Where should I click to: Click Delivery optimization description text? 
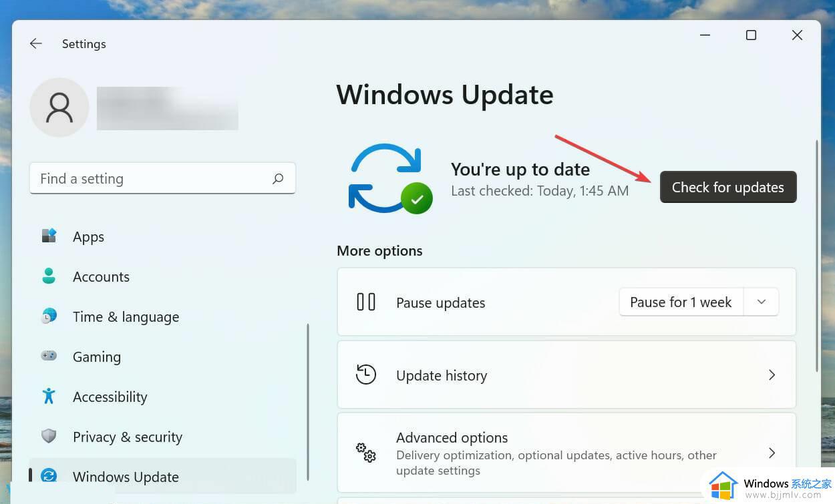(556, 463)
